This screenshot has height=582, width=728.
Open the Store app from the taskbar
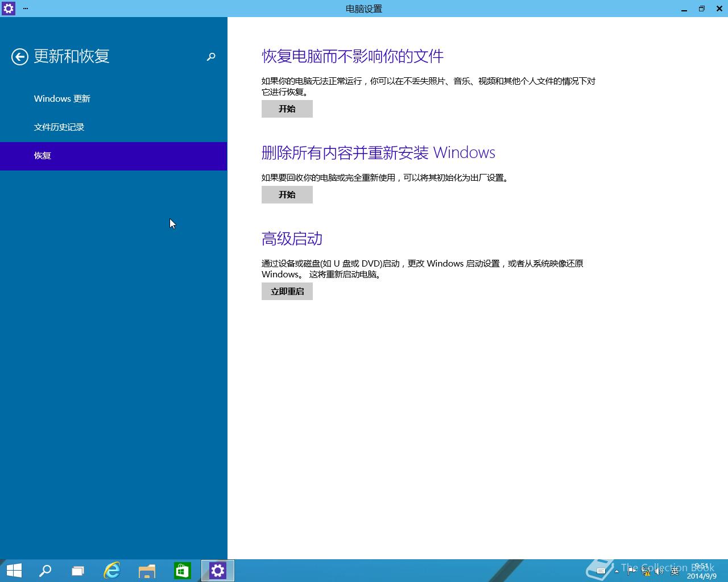pos(183,571)
